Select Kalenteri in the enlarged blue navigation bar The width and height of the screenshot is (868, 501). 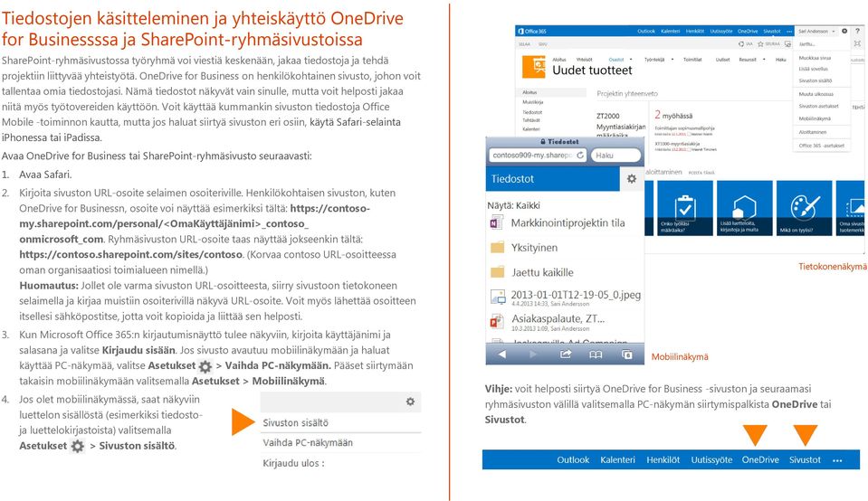617,460
